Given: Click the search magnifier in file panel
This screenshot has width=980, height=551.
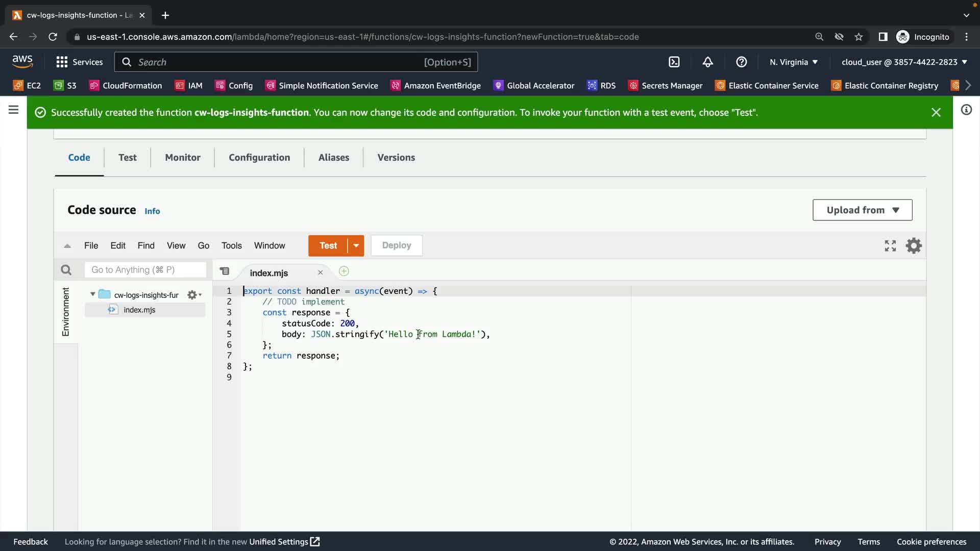Looking at the screenshot, I should (x=66, y=270).
